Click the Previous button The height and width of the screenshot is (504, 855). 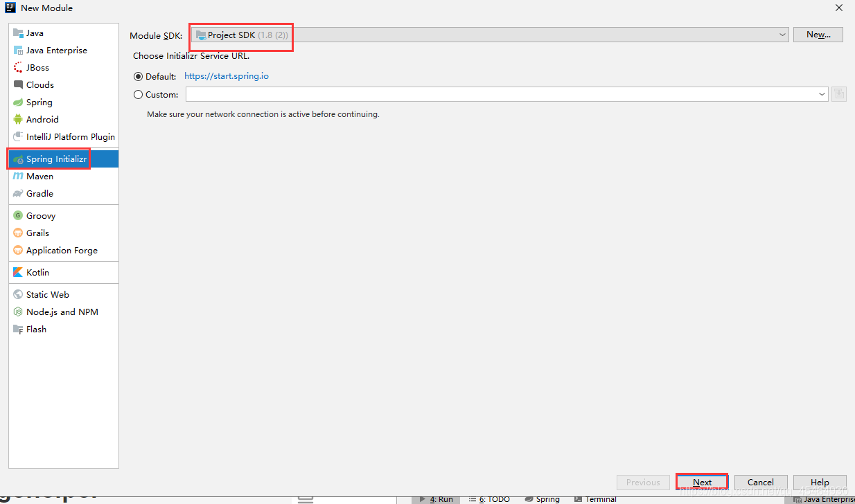pyautogui.click(x=643, y=483)
